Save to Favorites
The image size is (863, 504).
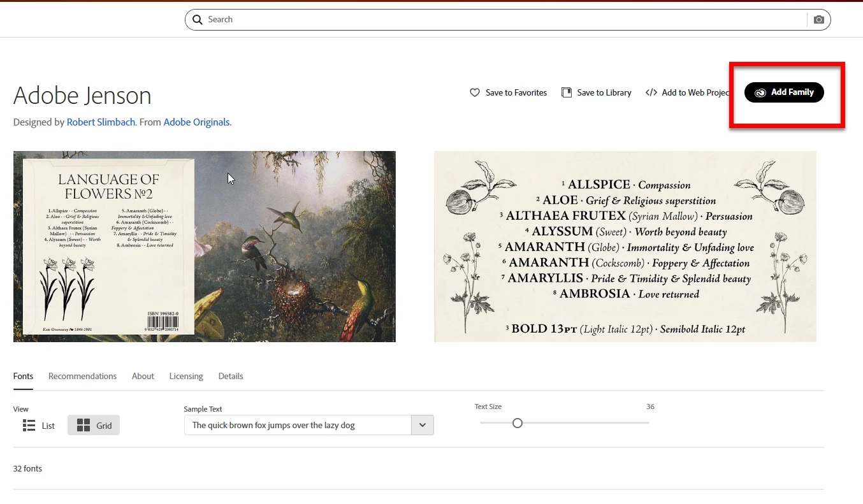point(509,92)
